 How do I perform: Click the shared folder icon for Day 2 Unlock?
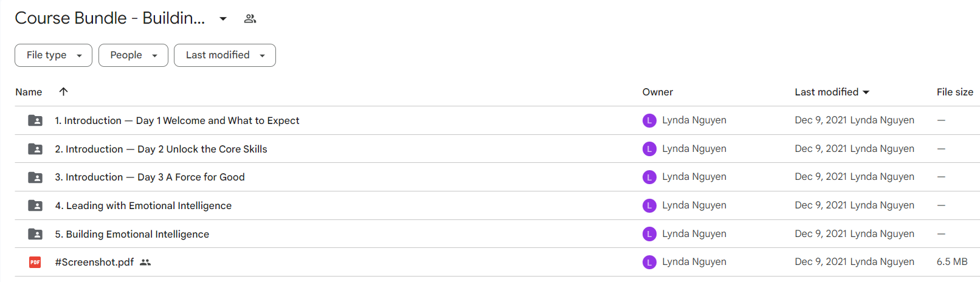pyautogui.click(x=35, y=149)
